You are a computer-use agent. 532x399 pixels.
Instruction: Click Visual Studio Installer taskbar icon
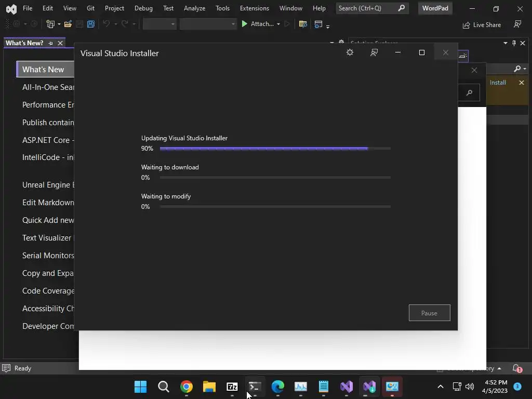(x=369, y=387)
